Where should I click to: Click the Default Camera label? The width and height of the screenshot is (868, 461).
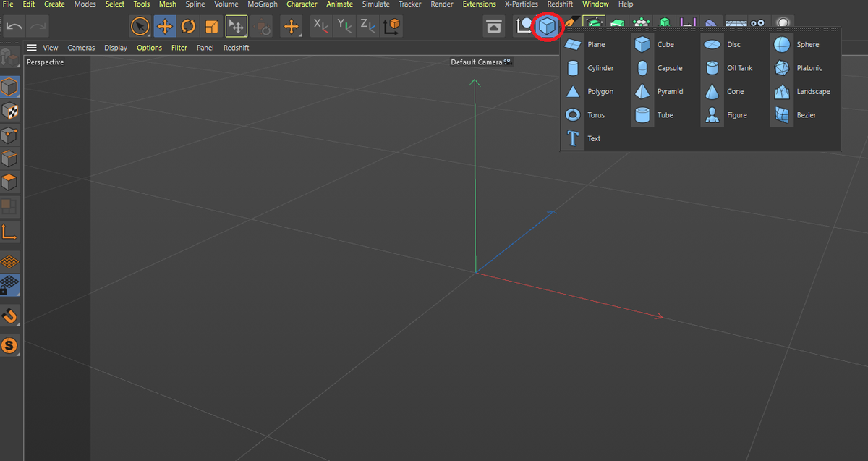point(476,62)
